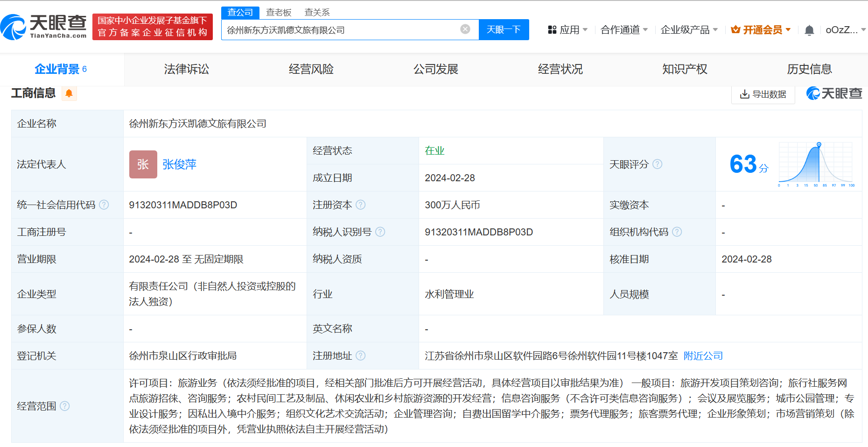Open legal representative 张俊萍 link

pos(179,164)
